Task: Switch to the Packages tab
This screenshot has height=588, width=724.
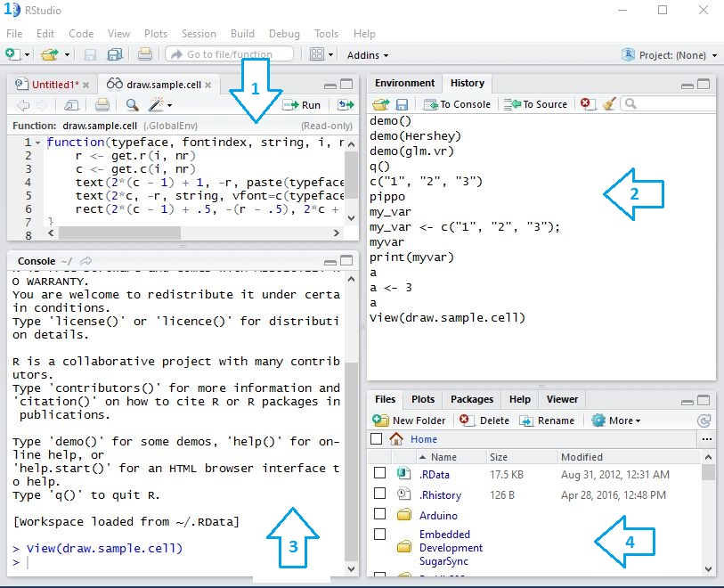Action: click(x=472, y=399)
